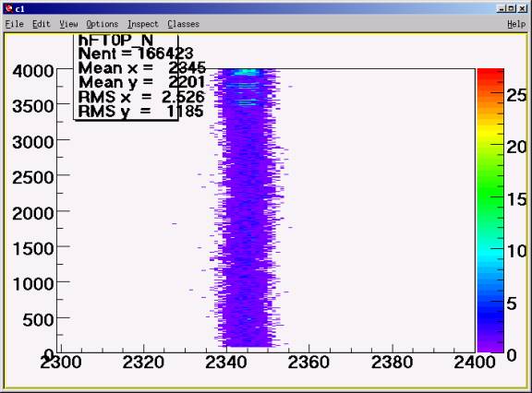Viewport: 532px width, 393px height.
Task: Click the 2340 label on x axis
Action: pyautogui.click(x=226, y=363)
